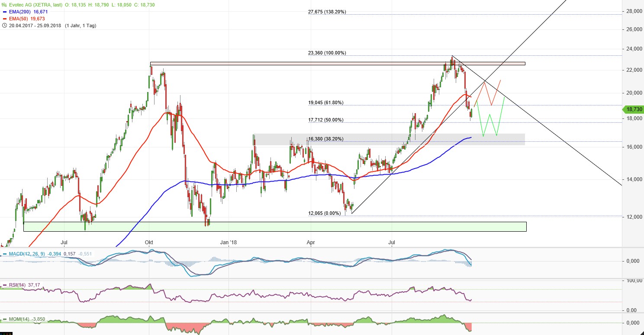The width and height of the screenshot is (644, 335).
Task: Toggle display of the RSI(14) indicator
Action: [x=17, y=285]
